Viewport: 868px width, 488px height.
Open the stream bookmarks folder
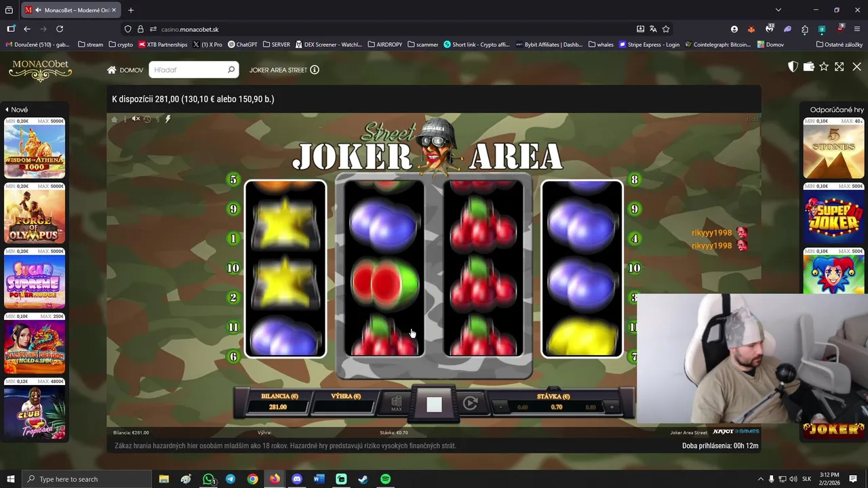90,45
